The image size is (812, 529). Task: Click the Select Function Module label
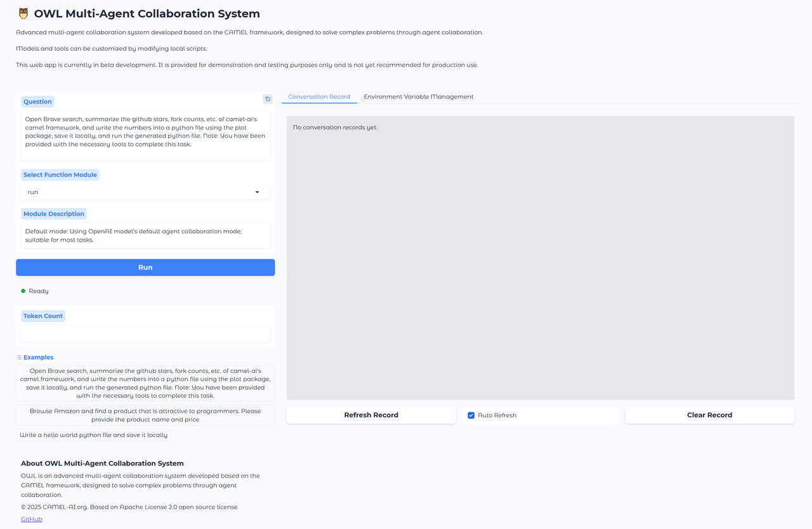click(x=60, y=174)
